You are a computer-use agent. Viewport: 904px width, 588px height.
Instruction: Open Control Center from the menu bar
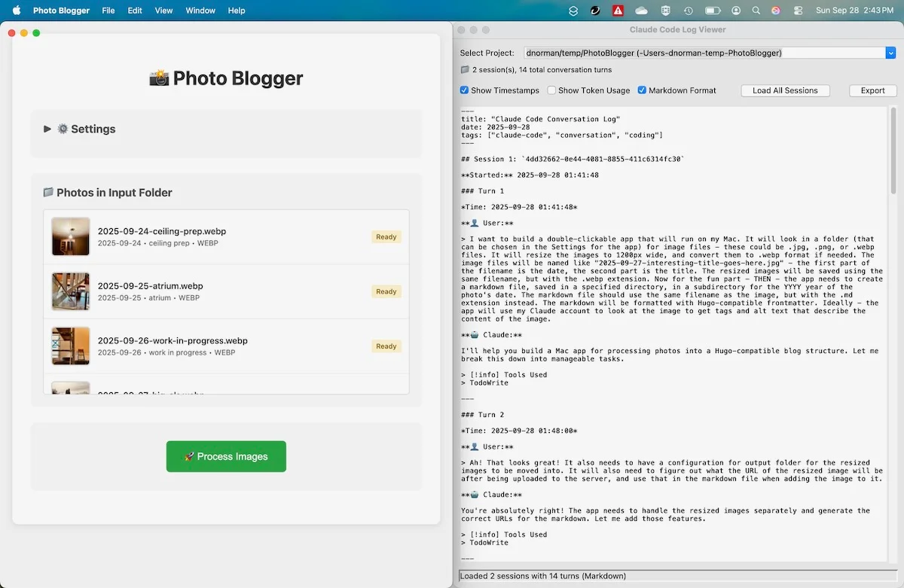tap(799, 11)
